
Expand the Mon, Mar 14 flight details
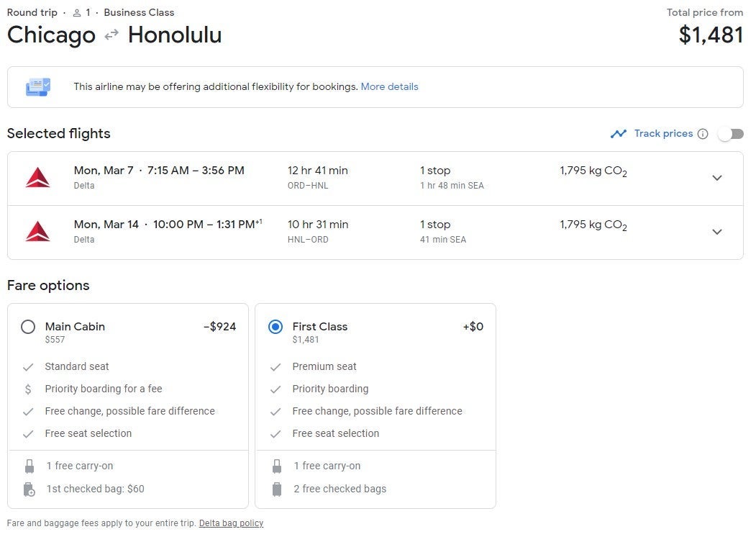(716, 232)
